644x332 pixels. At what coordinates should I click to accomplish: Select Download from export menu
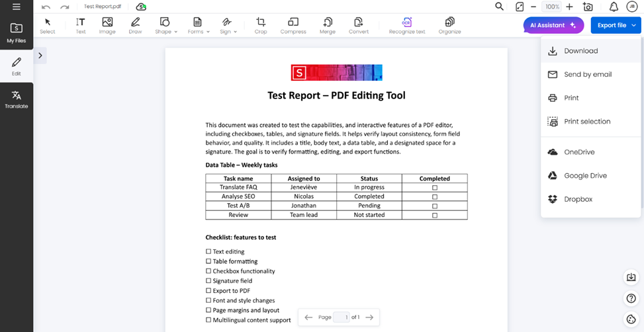(590, 51)
